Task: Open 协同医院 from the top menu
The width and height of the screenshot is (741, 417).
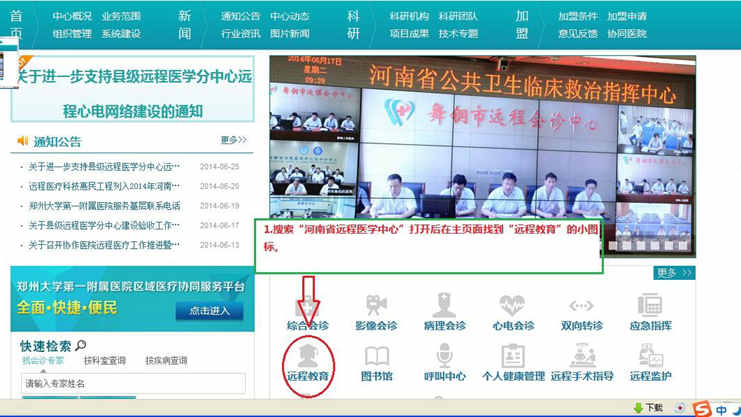Action: (x=627, y=34)
